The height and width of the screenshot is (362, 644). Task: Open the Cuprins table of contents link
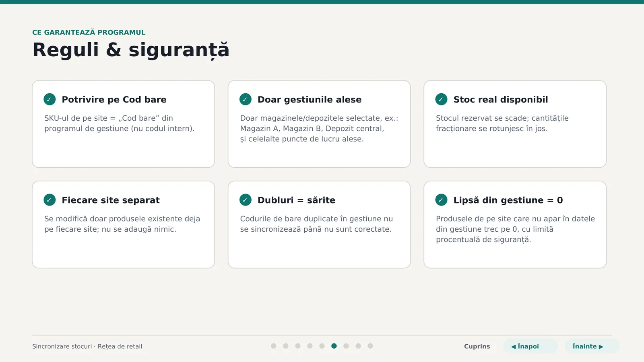tap(477, 346)
